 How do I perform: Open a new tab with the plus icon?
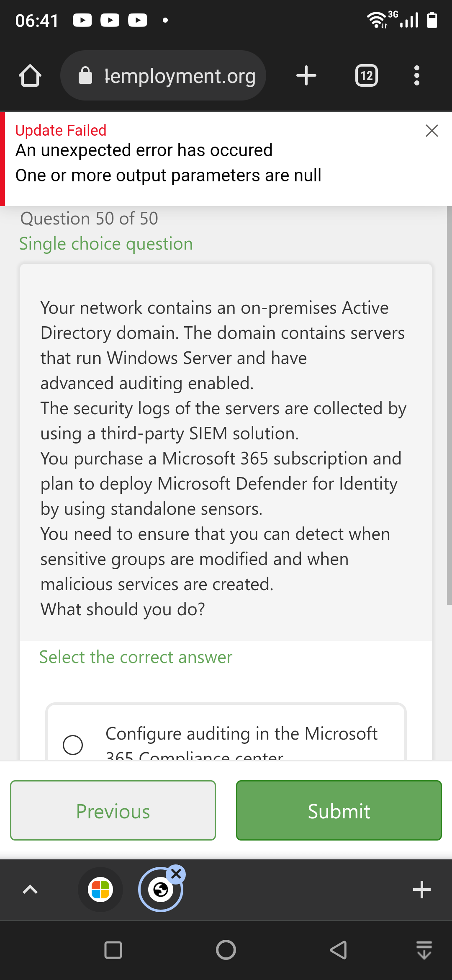(306, 75)
